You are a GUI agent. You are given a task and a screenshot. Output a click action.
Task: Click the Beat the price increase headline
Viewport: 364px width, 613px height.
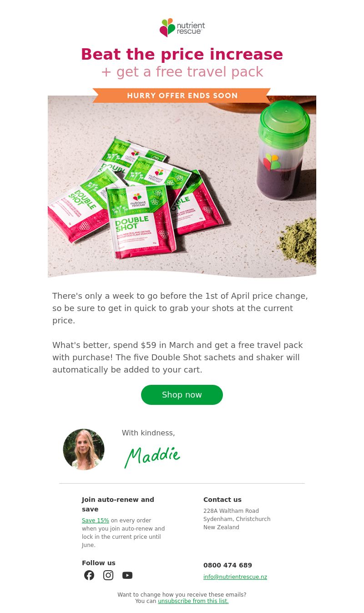(x=182, y=54)
